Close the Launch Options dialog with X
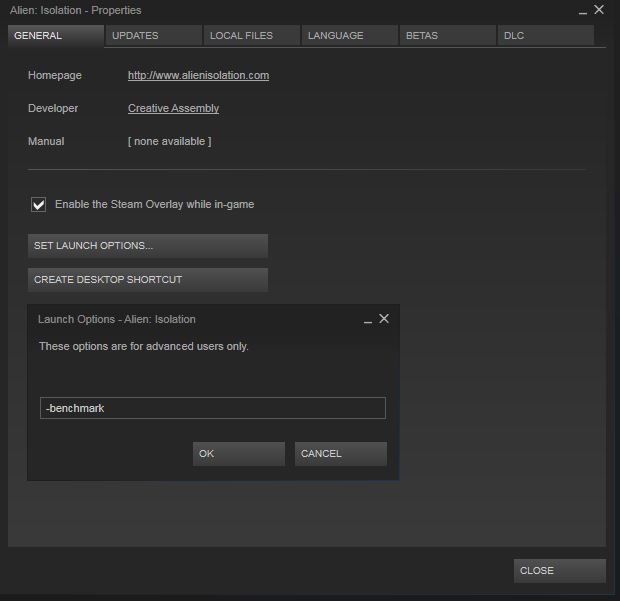Screen dimensions: 620x601 click(x=384, y=319)
